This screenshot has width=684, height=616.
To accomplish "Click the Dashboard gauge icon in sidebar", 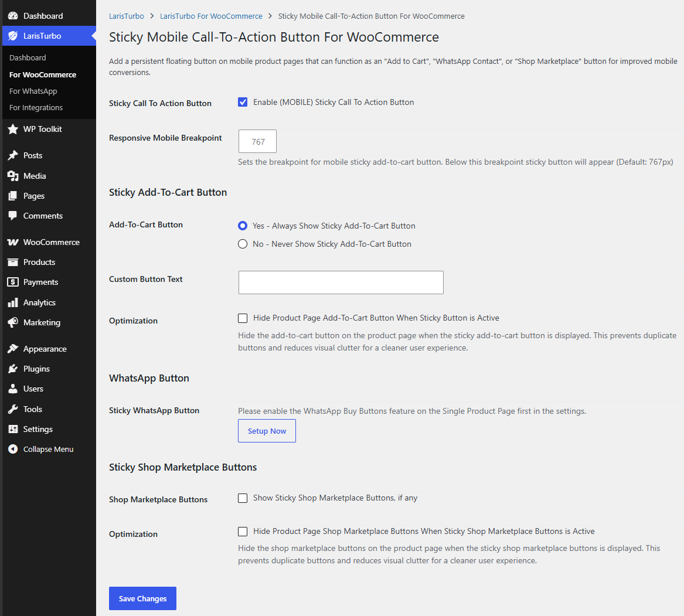I will pyautogui.click(x=13, y=16).
